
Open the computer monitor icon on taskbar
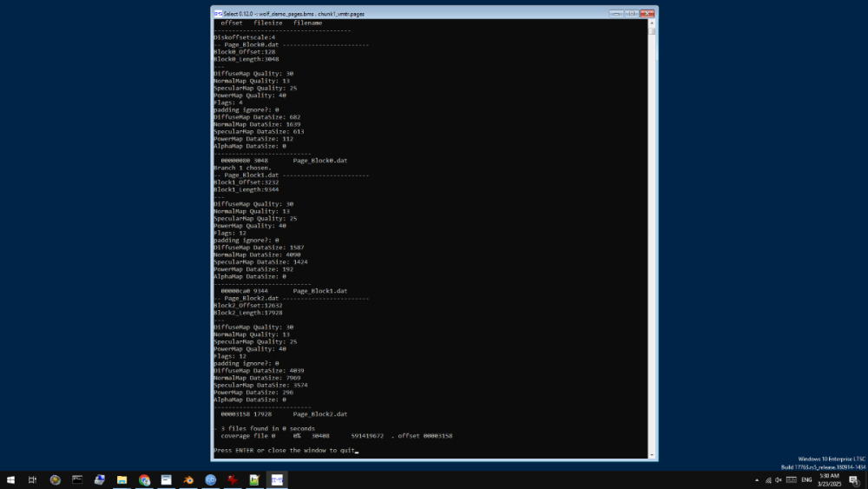click(100, 479)
